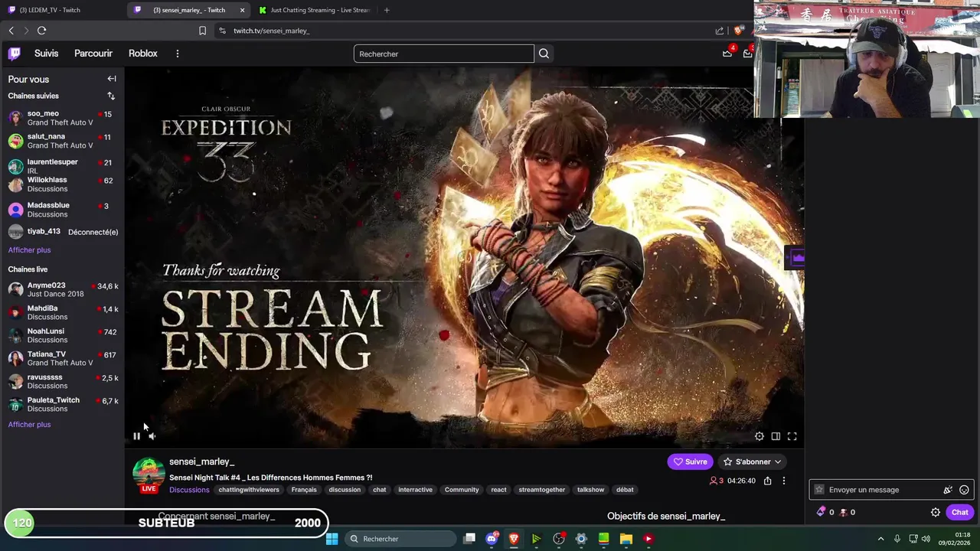
Task: Click the Discussions category link
Action: coord(189,490)
